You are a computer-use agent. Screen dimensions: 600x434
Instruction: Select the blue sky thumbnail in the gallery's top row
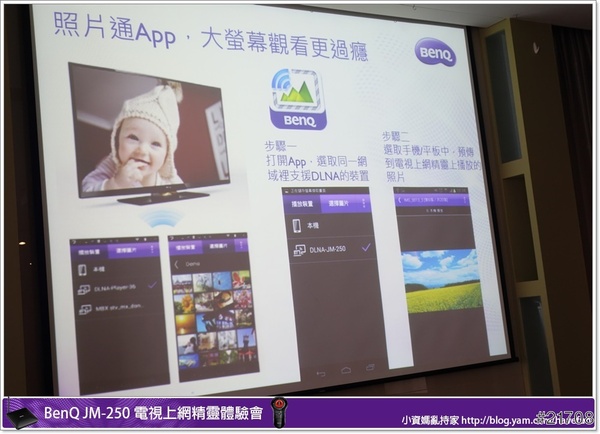(222, 282)
